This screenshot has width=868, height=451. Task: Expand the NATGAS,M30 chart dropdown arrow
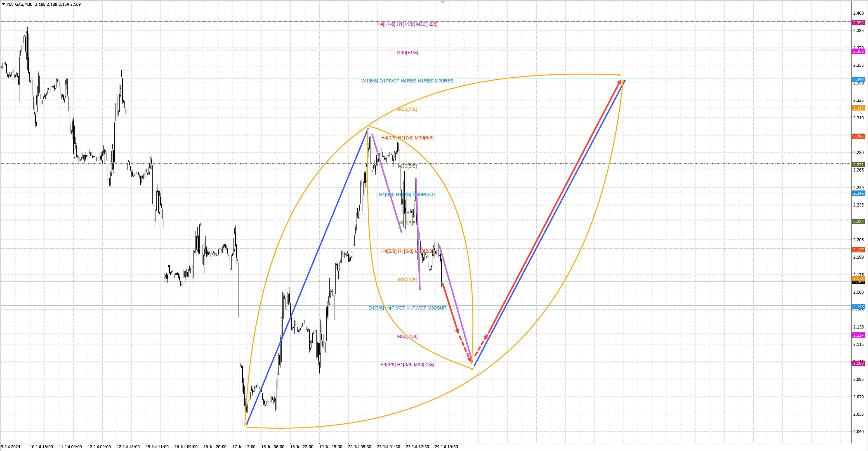[3, 4]
